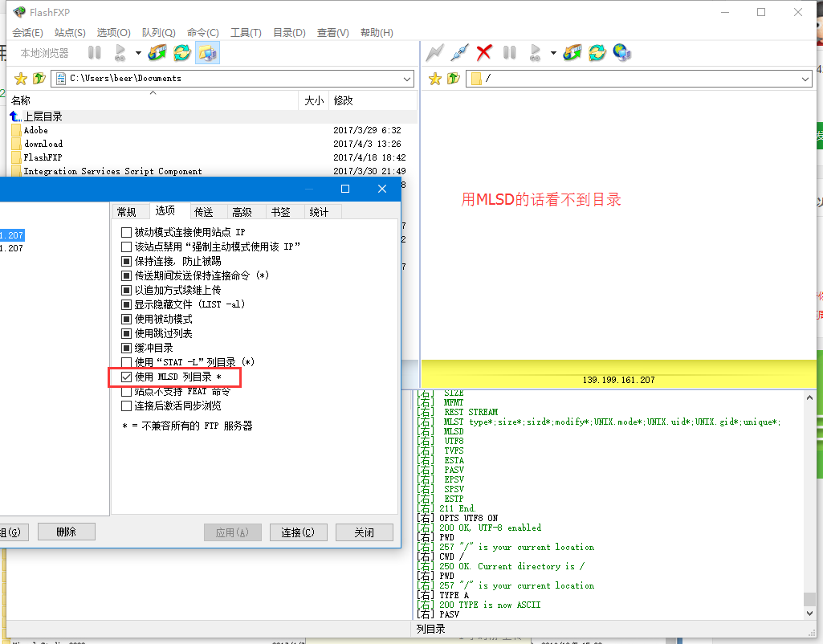Open the 帮助(H) menu

coord(377,33)
